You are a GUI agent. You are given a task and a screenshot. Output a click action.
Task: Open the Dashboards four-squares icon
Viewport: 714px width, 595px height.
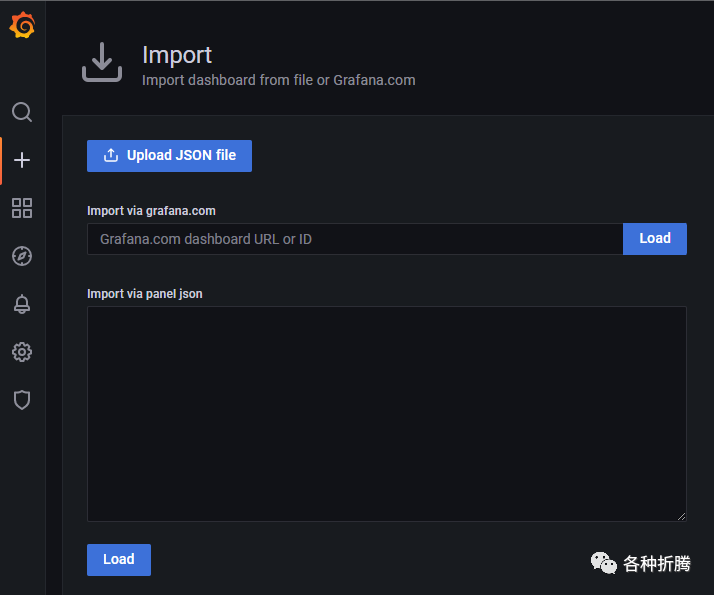(22, 208)
